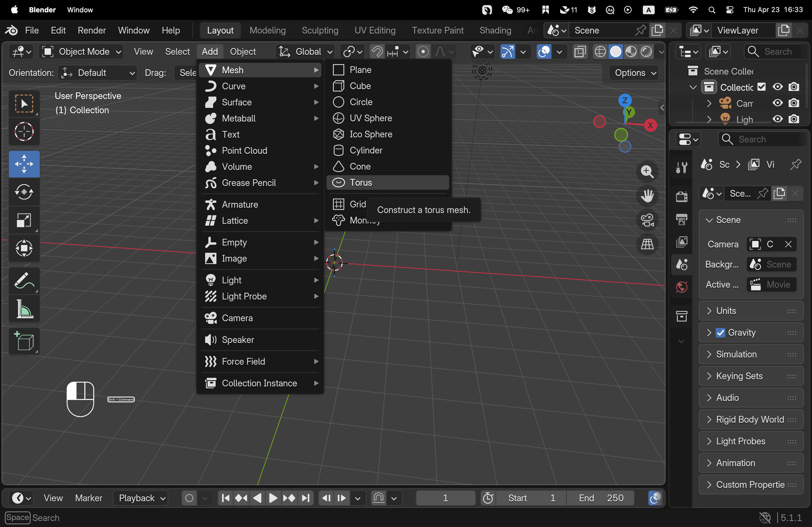Choose UV Sphere from Mesh submenu

(387, 118)
